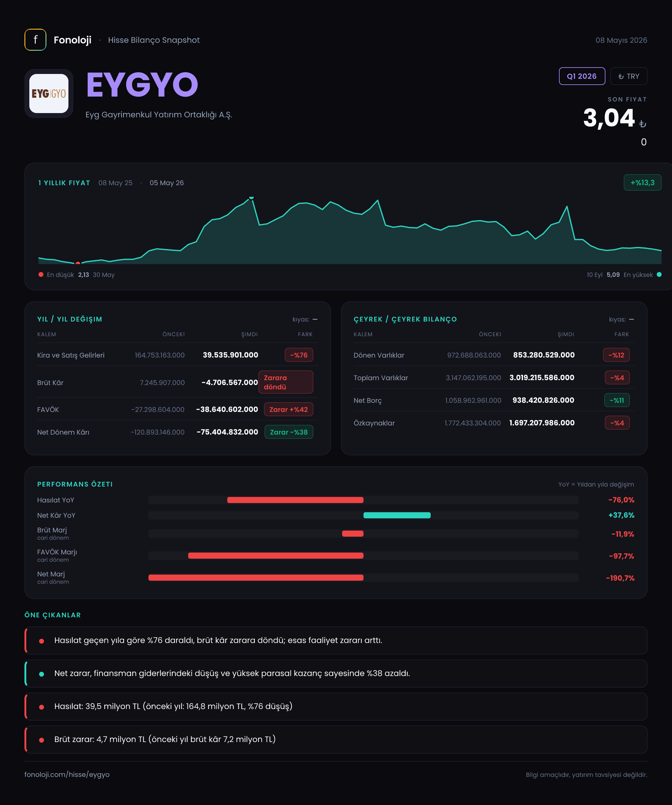
Task: Click the -4.706.567.000 Brüt Kâr value
Action: pyautogui.click(x=229, y=382)
